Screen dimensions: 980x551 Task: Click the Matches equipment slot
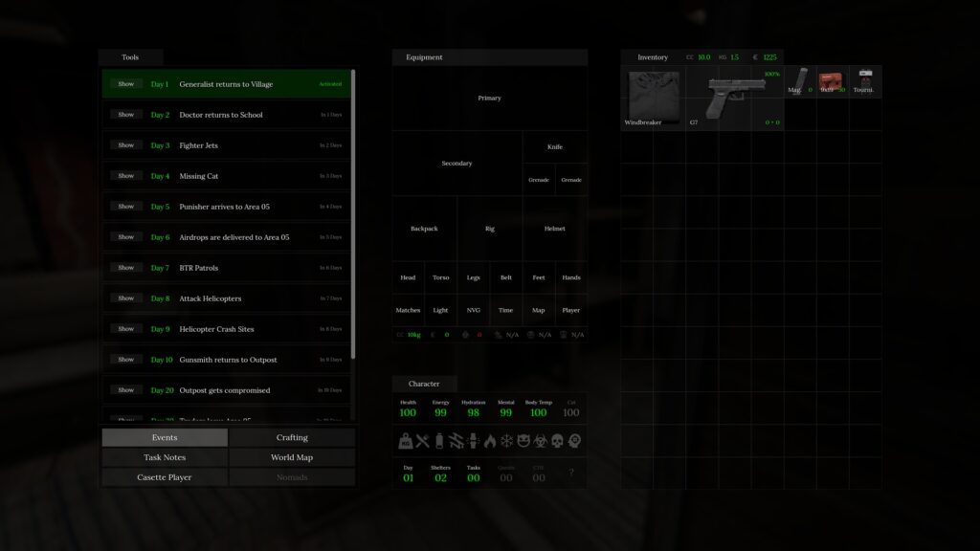click(408, 310)
